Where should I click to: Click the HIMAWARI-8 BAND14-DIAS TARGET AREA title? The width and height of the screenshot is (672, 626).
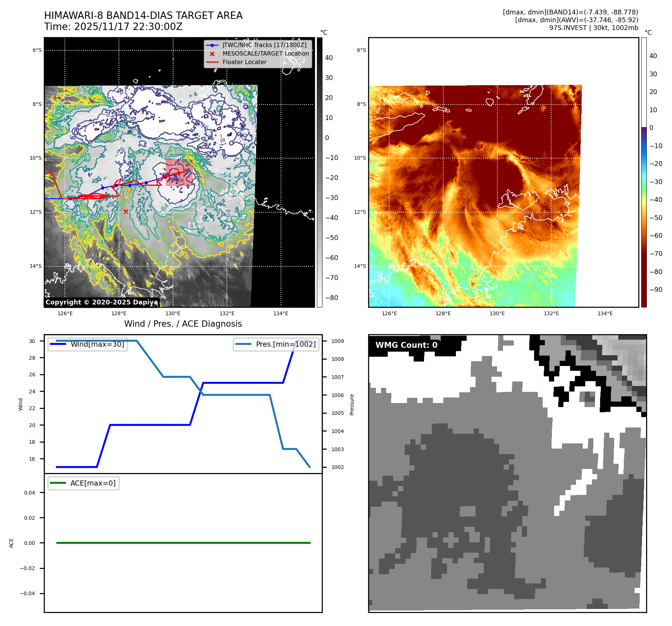click(143, 16)
